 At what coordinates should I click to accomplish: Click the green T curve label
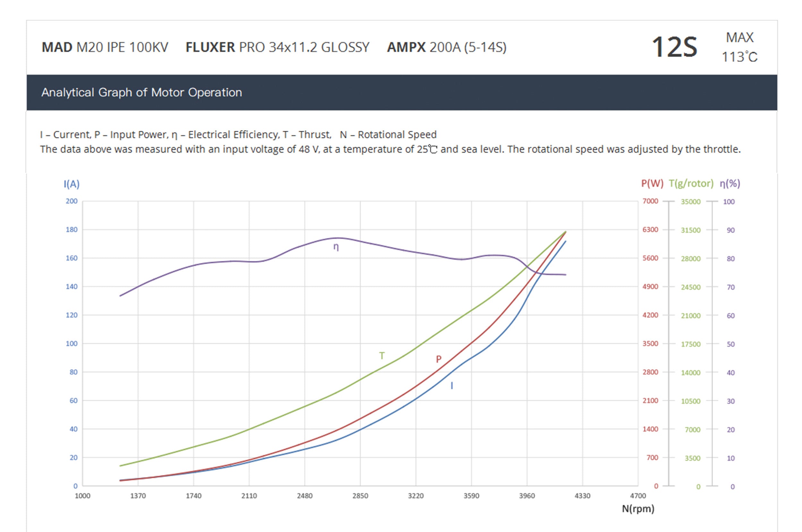click(x=382, y=356)
